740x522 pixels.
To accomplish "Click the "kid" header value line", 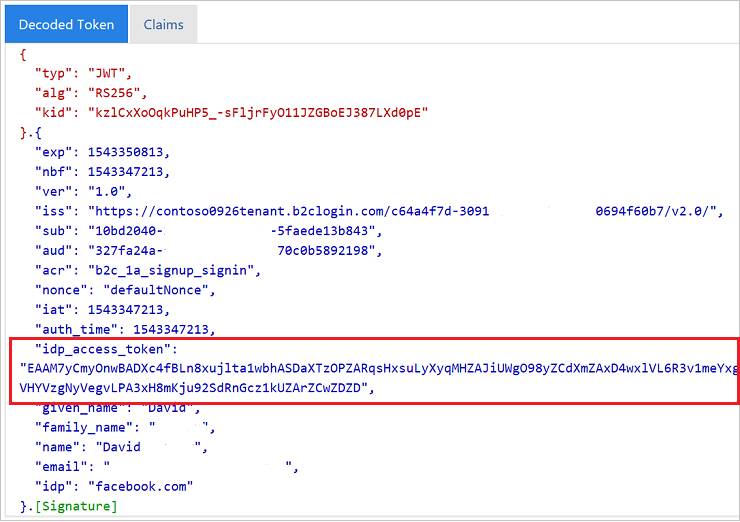I will coord(231,113).
